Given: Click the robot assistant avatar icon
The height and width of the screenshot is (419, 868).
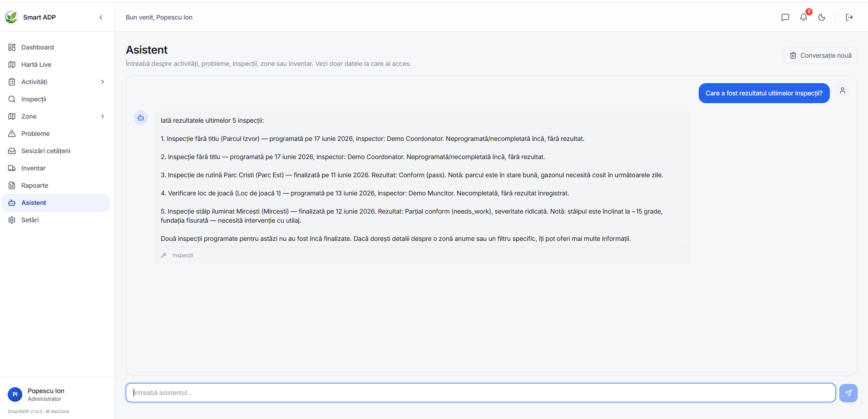Looking at the screenshot, I should pyautogui.click(x=141, y=118).
